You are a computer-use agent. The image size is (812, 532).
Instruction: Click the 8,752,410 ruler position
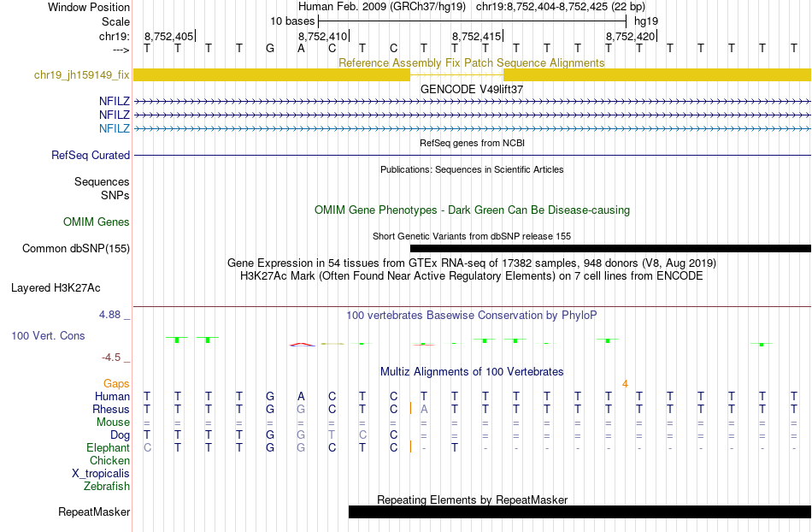coord(322,36)
